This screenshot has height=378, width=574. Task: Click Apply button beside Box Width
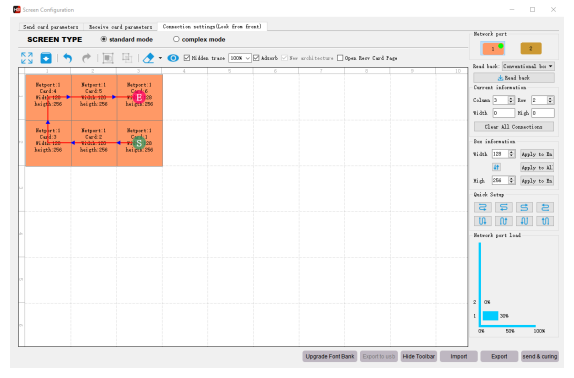[537, 154]
